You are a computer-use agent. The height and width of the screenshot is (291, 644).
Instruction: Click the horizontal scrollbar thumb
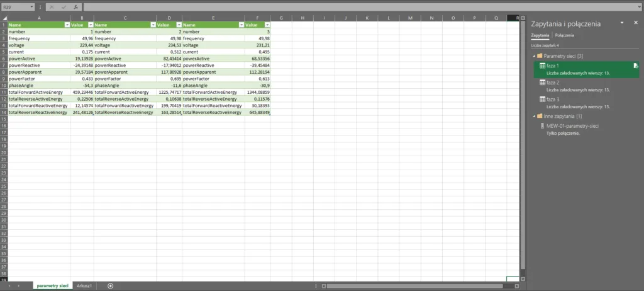click(x=414, y=286)
